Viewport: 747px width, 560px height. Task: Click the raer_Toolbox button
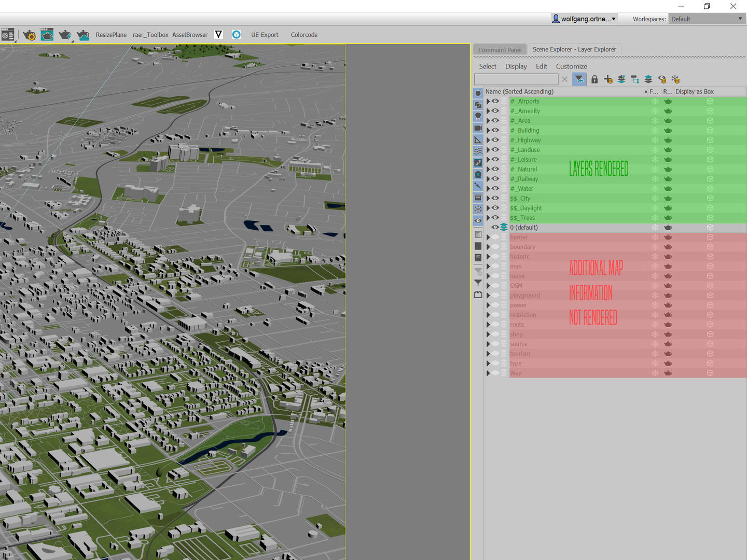coord(150,35)
